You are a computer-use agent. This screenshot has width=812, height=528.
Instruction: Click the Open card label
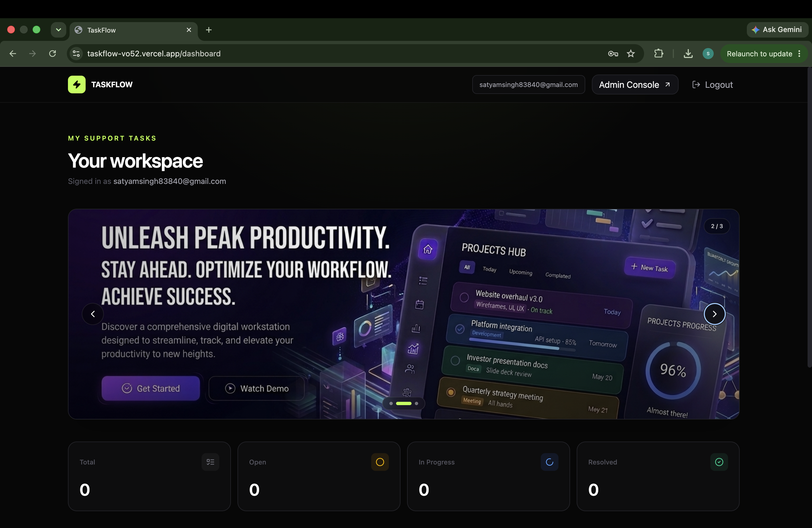pos(258,462)
